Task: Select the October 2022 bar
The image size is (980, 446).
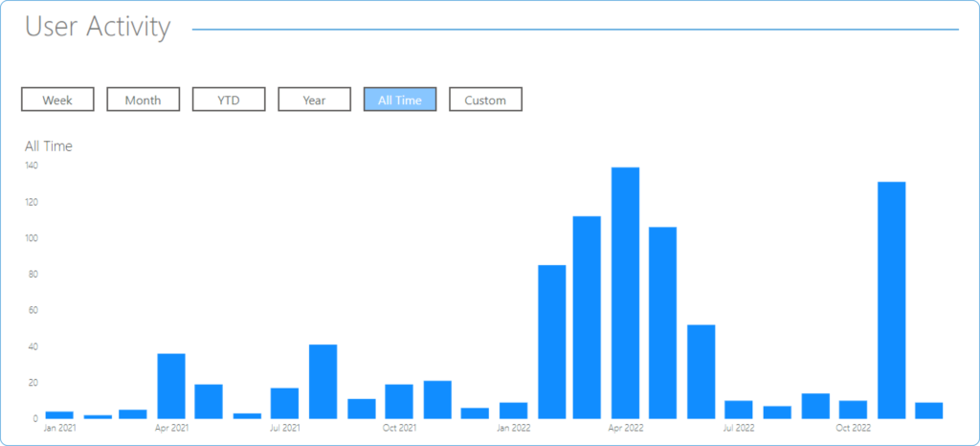Action: tap(853, 409)
